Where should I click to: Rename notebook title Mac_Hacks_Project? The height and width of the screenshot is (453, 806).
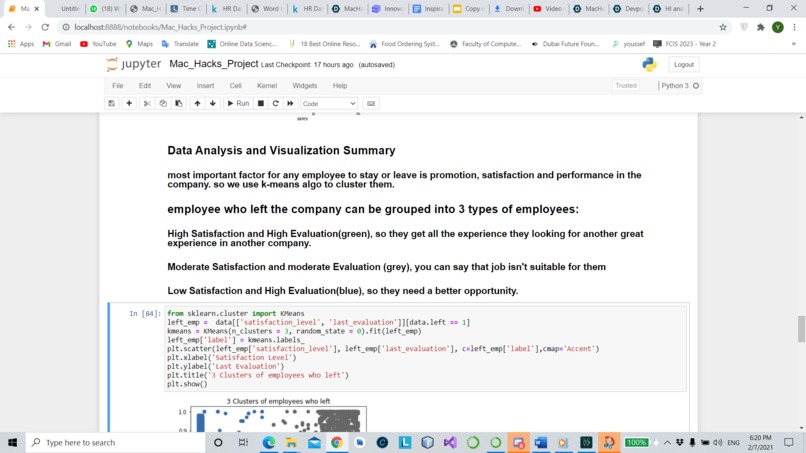click(x=213, y=64)
